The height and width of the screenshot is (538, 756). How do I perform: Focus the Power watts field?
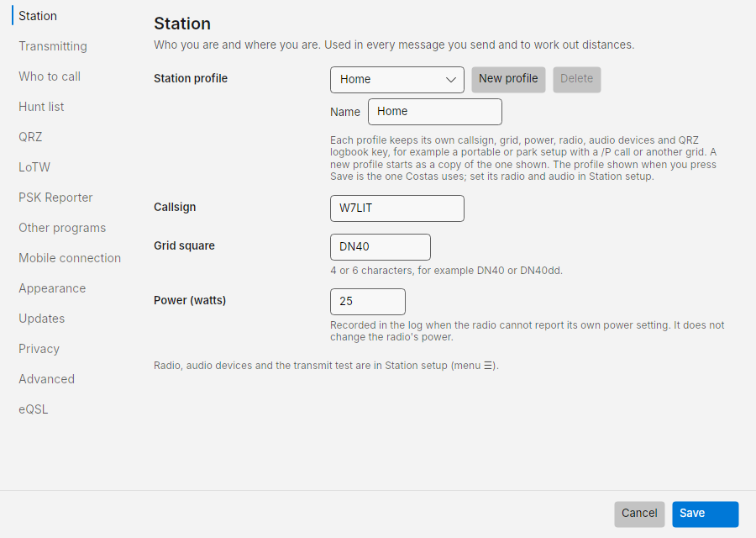click(x=367, y=302)
